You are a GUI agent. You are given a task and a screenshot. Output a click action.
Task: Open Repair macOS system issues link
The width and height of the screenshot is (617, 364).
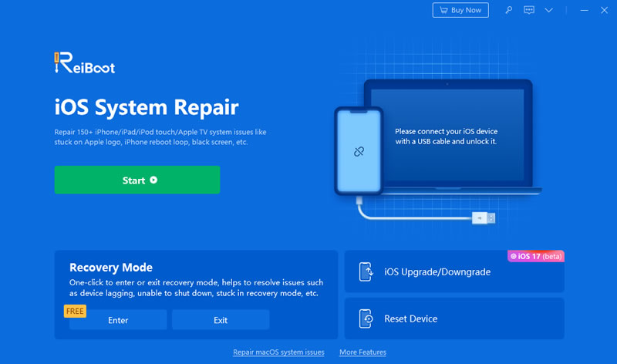[x=278, y=352]
